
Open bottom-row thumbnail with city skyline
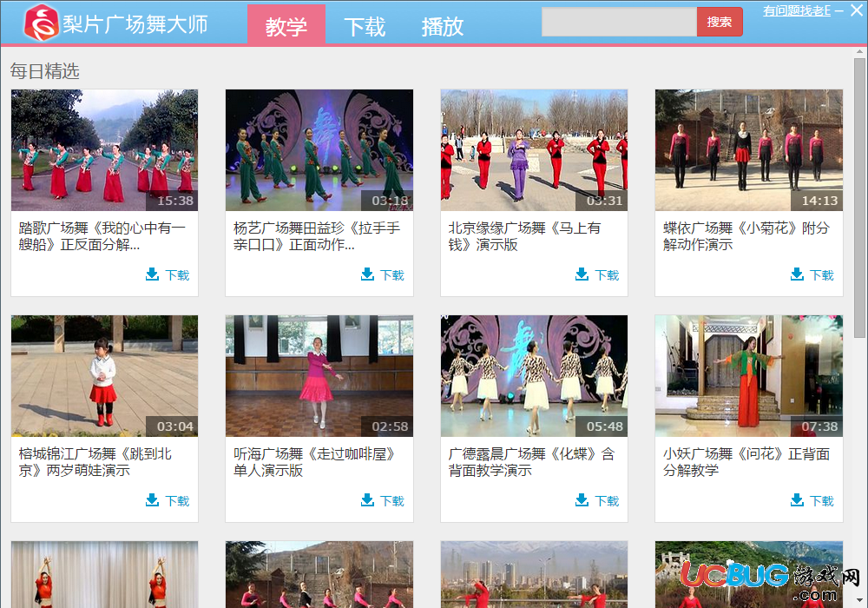pos(534,575)
